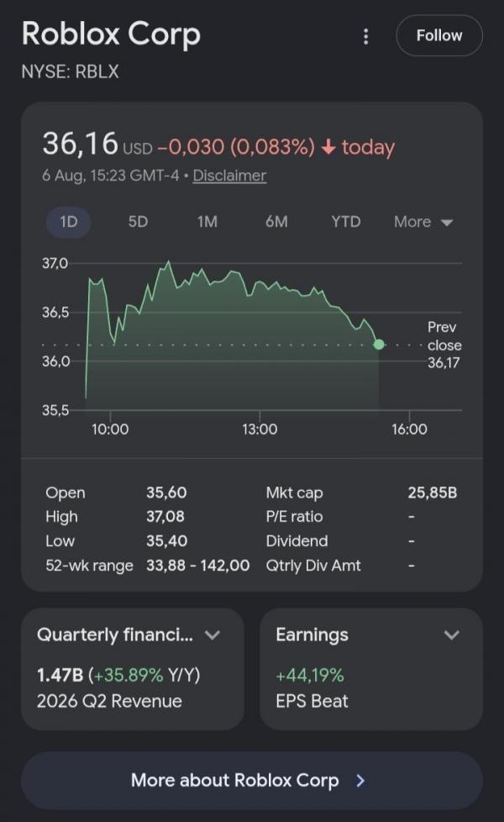Open the three-dot more options menu
The width and height of the screenshot is (504, 822).
[365, 36]
